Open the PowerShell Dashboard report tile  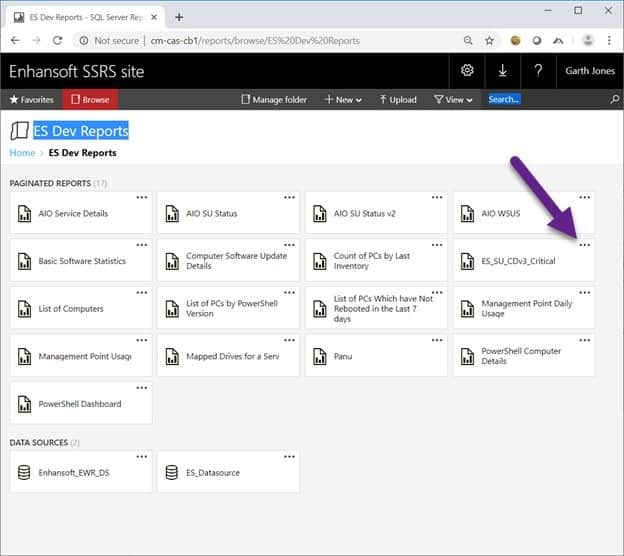tap(80, 404)
